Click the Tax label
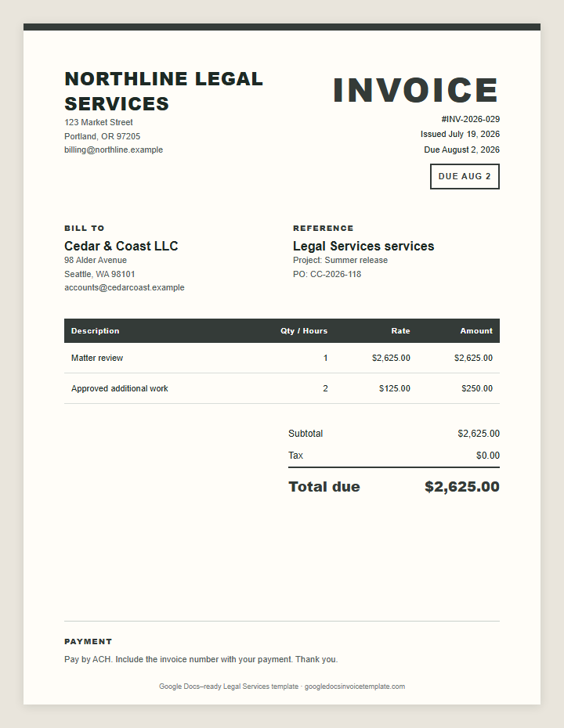 (295, 455)
